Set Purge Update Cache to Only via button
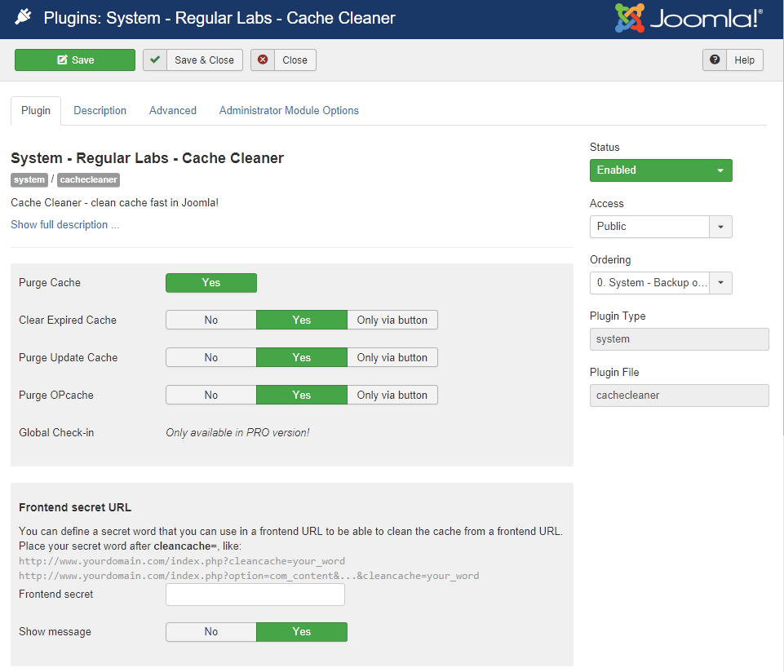The height and width of the screenshot is (672, 784). [392, 357]
